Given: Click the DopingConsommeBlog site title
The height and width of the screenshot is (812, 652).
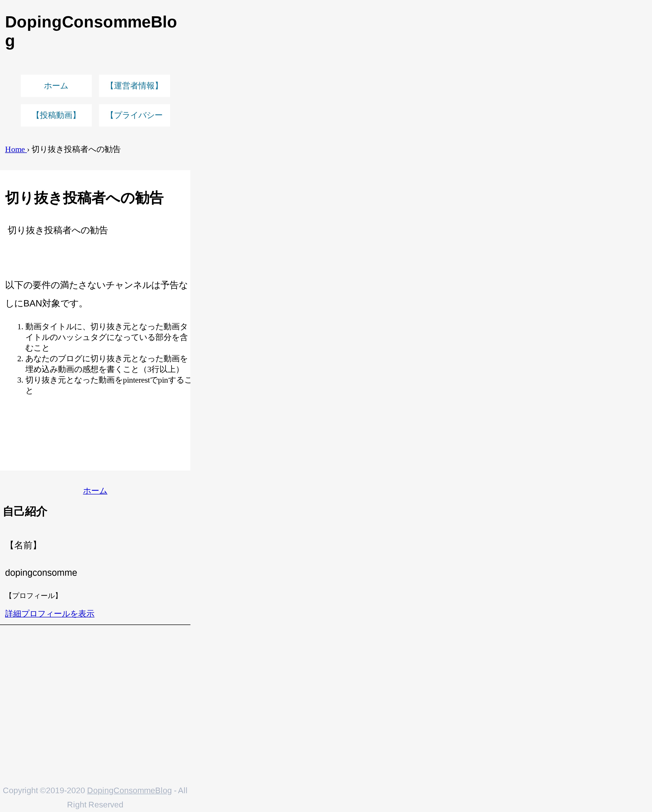Looking at the screenshot, I should (x=91, y=32).
